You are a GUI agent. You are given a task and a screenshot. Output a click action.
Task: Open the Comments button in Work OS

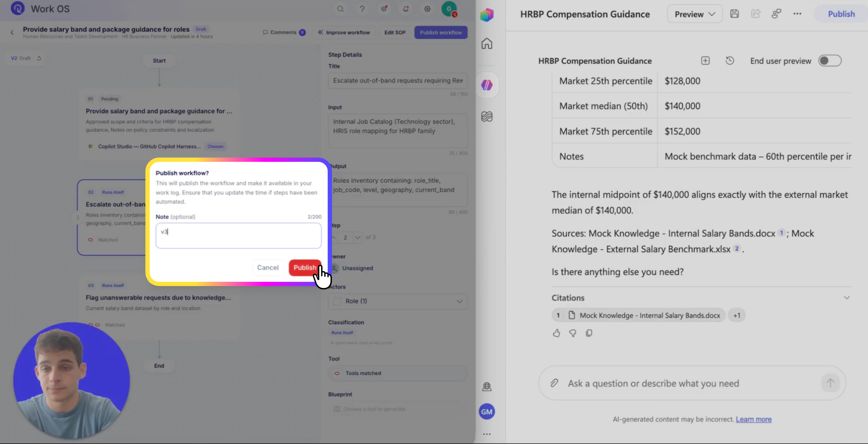284,32
